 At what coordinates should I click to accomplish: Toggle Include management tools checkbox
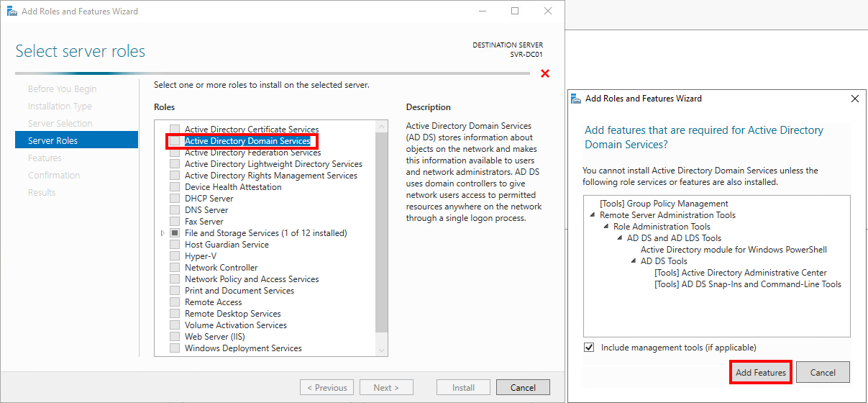pos(590,348)
